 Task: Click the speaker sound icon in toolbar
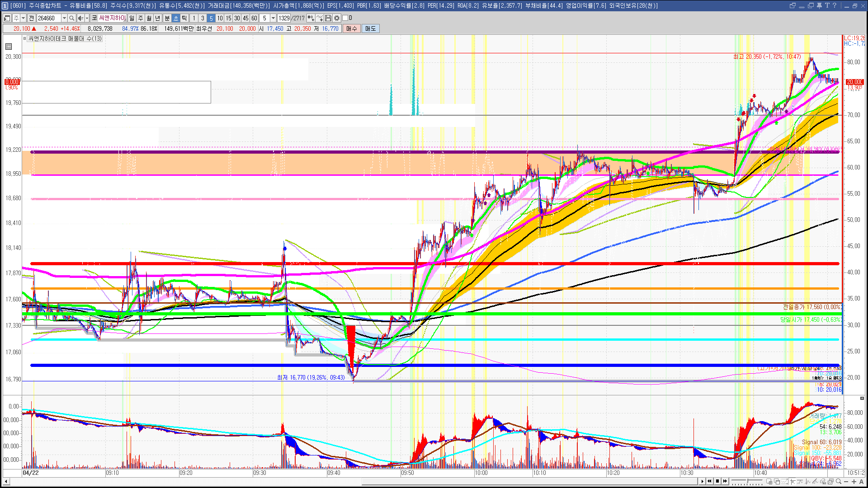pyautogui.click(x=80, y=18)
